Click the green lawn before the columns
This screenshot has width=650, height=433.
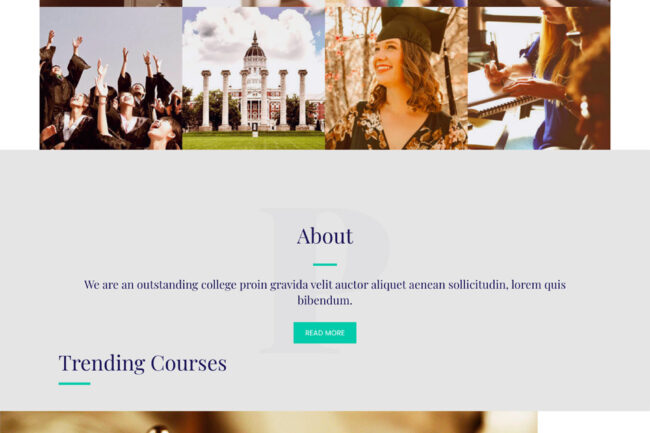(253, 141)
